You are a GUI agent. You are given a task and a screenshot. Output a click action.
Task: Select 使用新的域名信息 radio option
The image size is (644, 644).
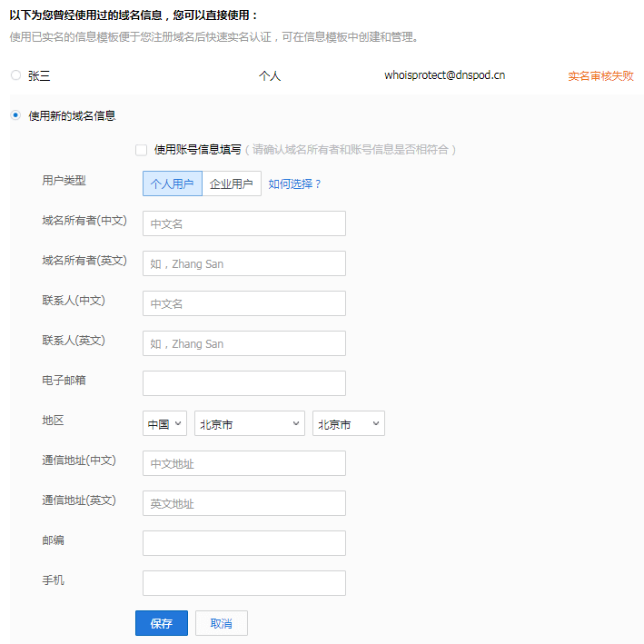(x=15, y=116)
